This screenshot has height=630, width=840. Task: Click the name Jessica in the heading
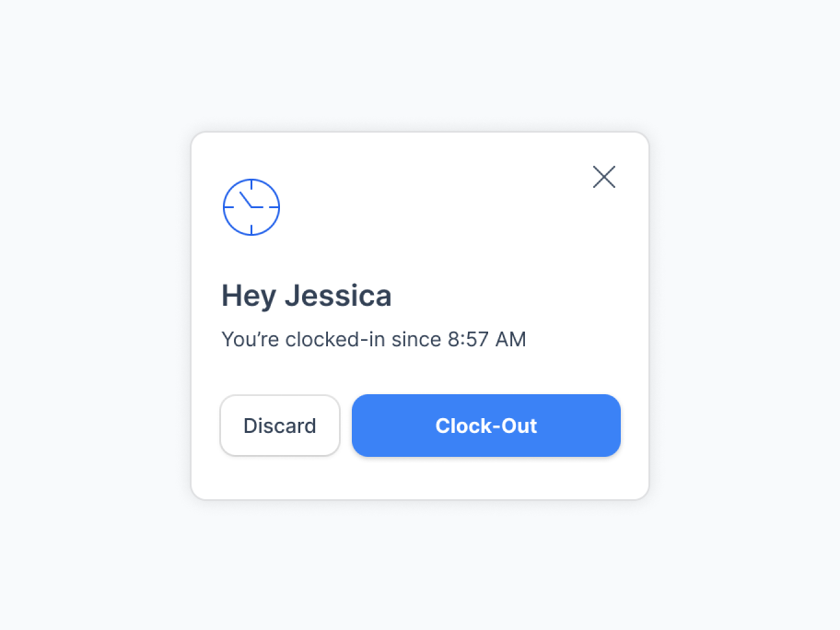coord(338,297)
